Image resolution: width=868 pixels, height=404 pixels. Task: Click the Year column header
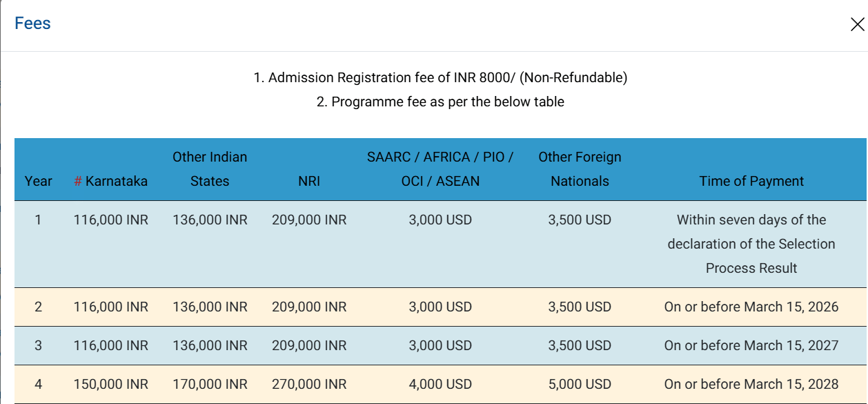pos(38,182)
